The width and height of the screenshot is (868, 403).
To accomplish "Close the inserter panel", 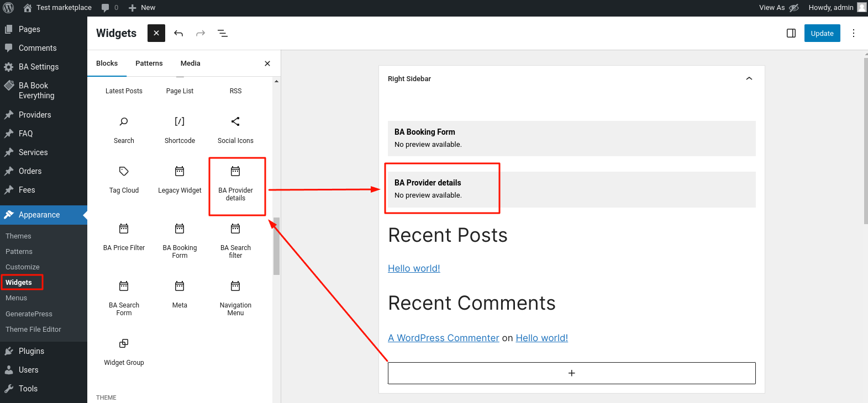I will coord(267,63).
